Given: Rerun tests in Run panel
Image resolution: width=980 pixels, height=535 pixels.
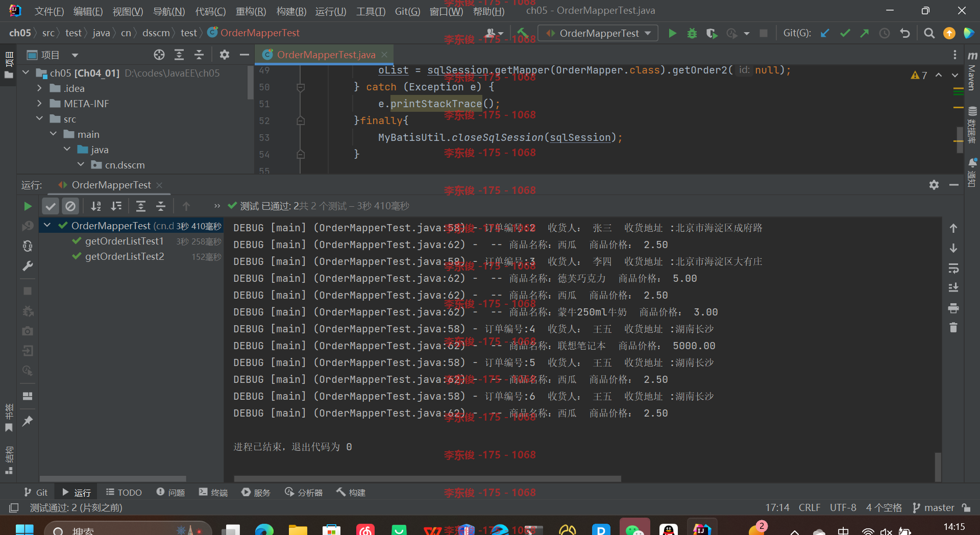Looking at the screenshot, I should click(x=28, y=206).
